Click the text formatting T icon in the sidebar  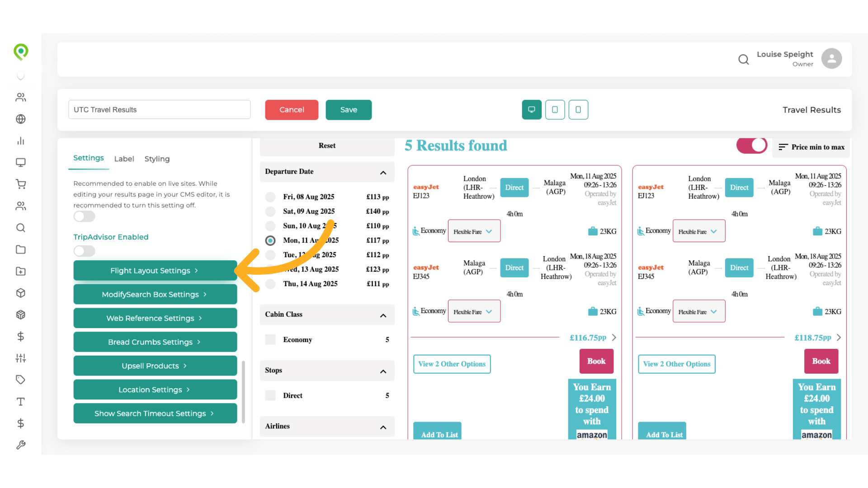(21, 401)
